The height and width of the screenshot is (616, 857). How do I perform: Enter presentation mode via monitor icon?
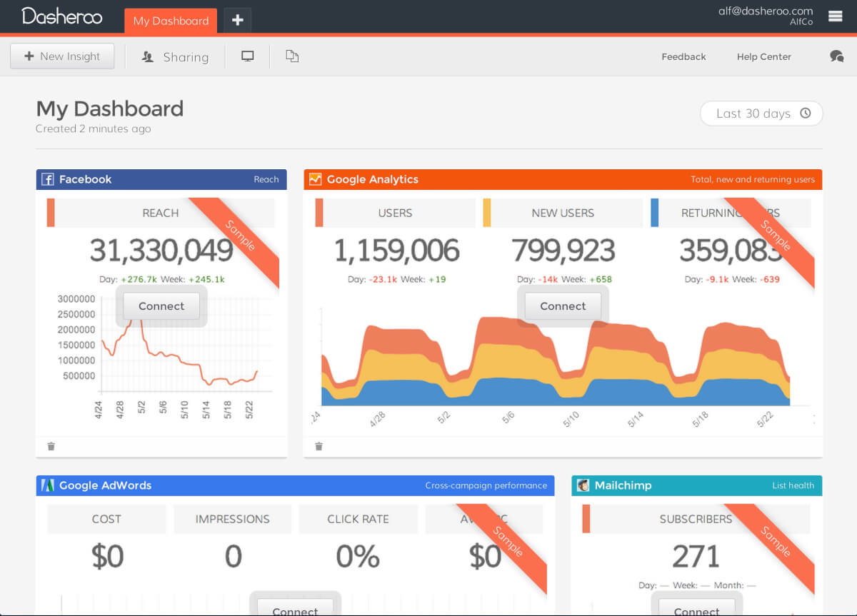tap(248, 56)
